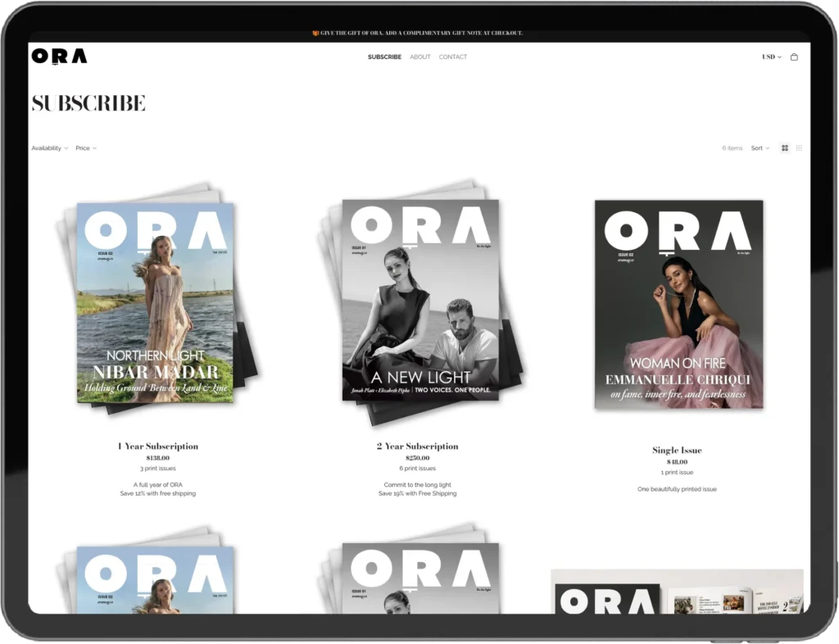
Task: Click the 'Save 12% with free shipping' text
Action: click(x=158, y=494)
